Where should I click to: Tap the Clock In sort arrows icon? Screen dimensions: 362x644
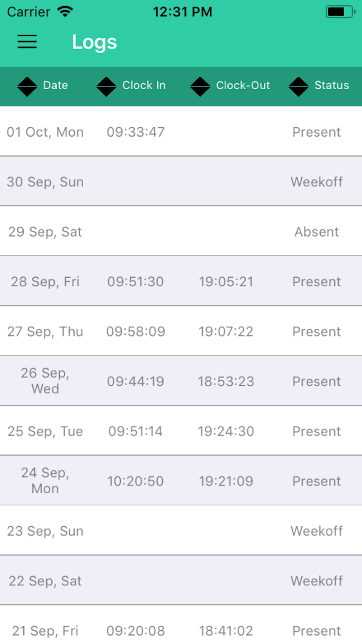[106, 87]
